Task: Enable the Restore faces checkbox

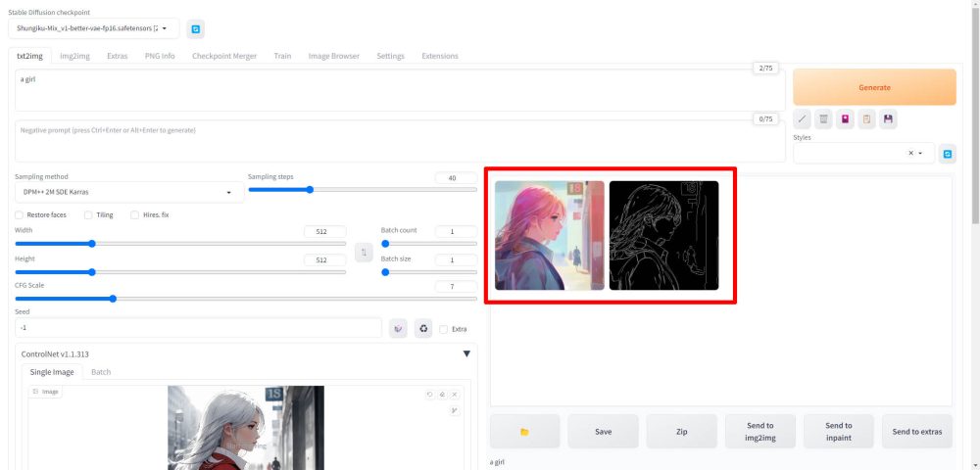Action: [20, 214]
